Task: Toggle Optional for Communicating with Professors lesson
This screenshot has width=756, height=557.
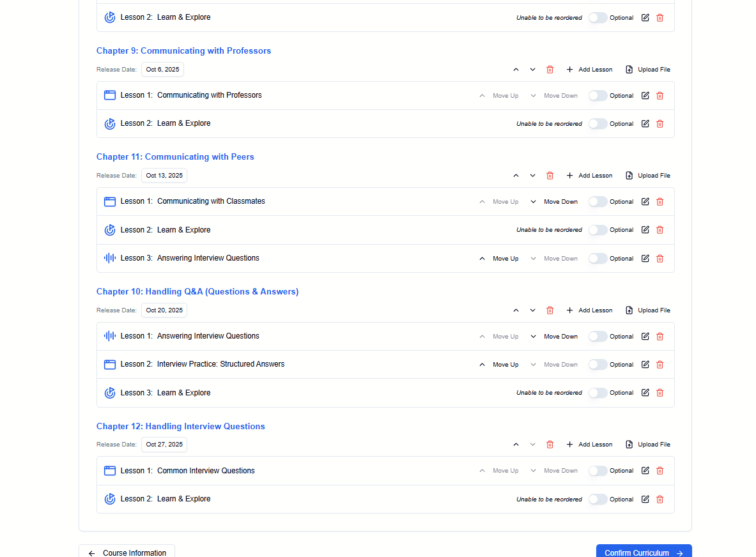Action: click(598, 96)
